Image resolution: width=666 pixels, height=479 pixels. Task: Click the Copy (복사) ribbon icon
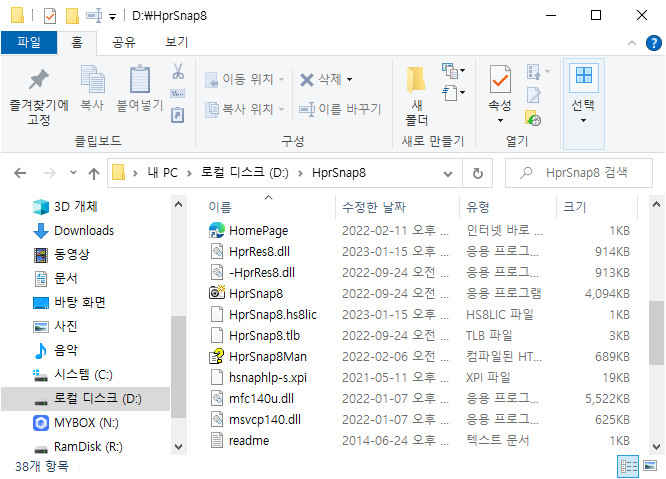(x=92, y=79)
